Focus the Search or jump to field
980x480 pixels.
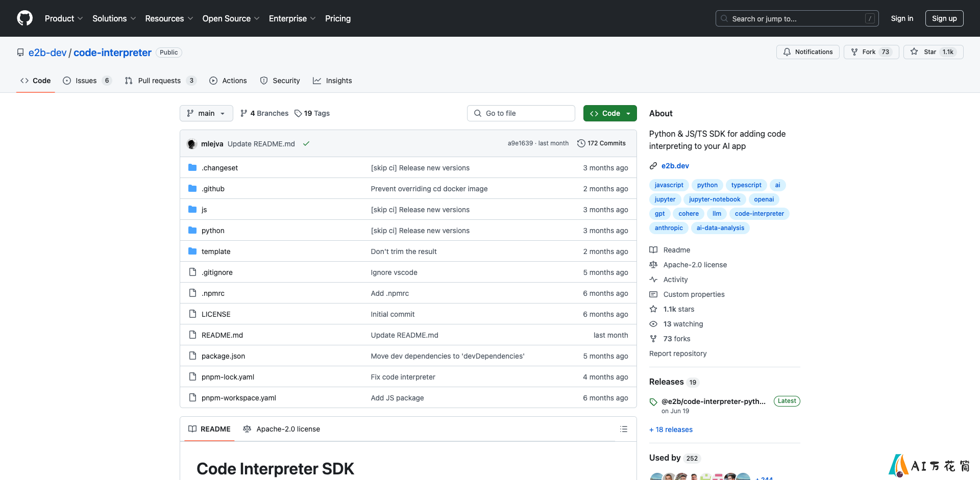[x=797, y=18]
